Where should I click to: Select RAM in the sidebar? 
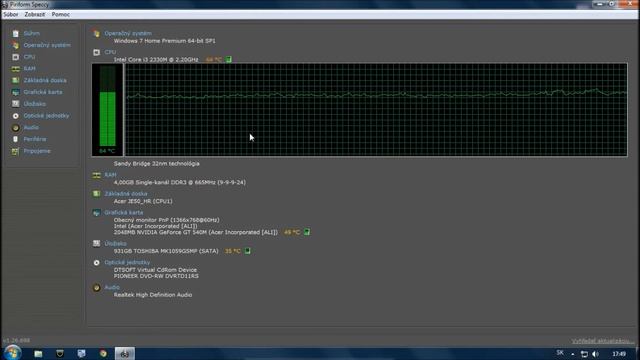click(x=29, y=69)
